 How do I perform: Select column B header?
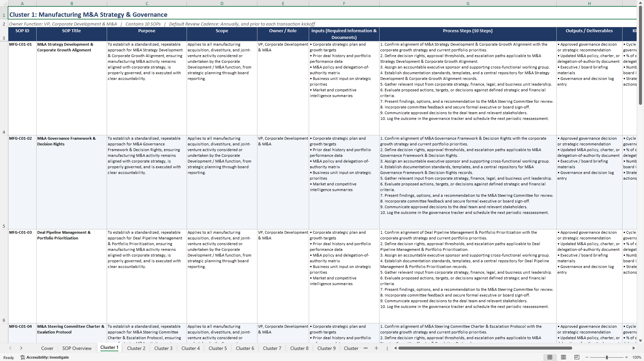click(71, 3)
